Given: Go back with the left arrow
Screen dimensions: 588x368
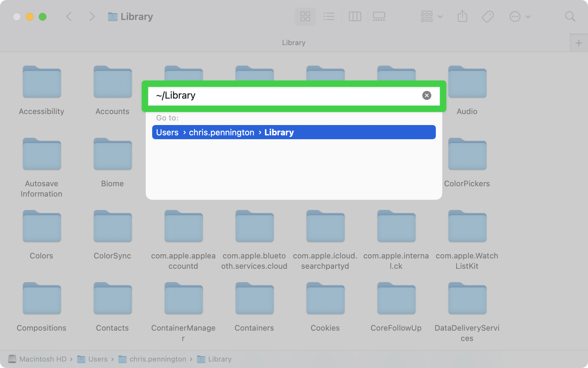Looking at the screenshot, I should (69, 16).
